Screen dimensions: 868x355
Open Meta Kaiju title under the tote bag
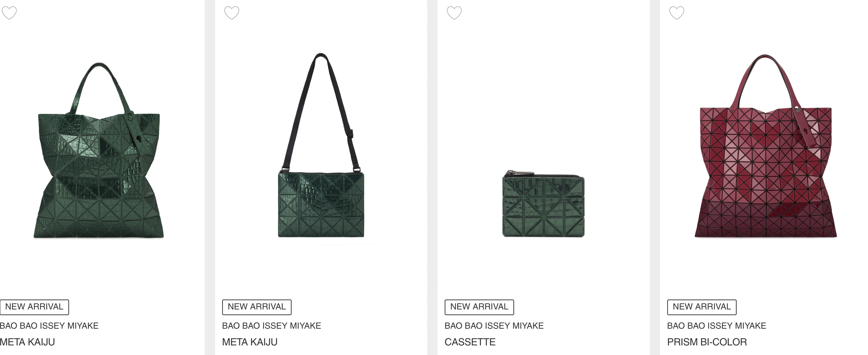(27, 342)
